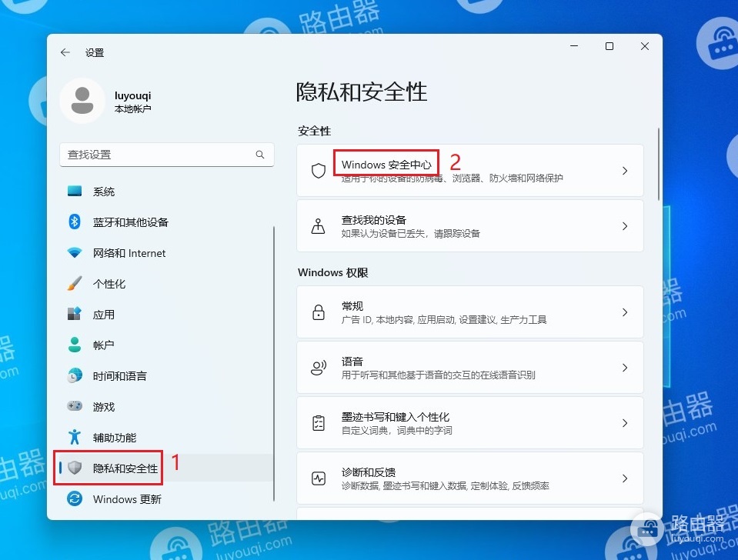The height and width of the screenshot is (560, 738).
Task: Click the 帐户 person icon
Action: (75, 345)
